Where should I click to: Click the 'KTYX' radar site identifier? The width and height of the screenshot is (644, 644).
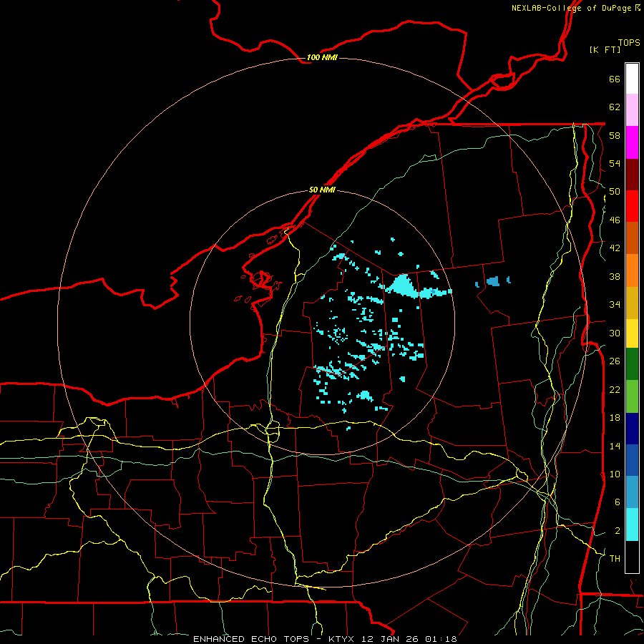(x=343, y=639)
